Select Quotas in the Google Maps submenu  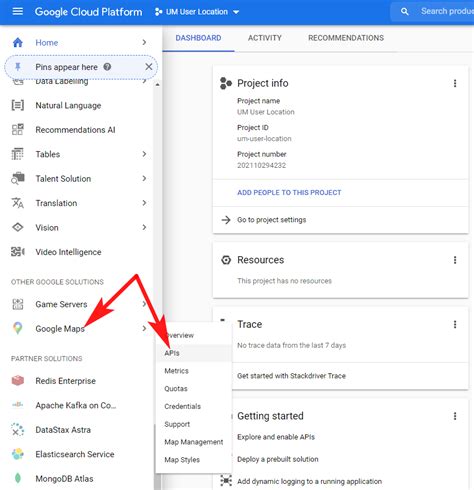[194, 389]
